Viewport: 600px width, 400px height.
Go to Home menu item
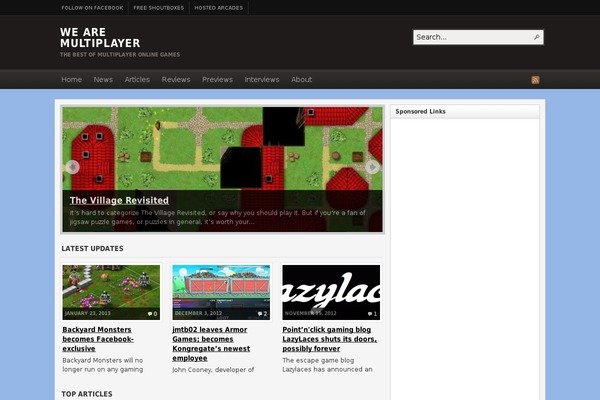pyautogui.click(x=72, y=80)
